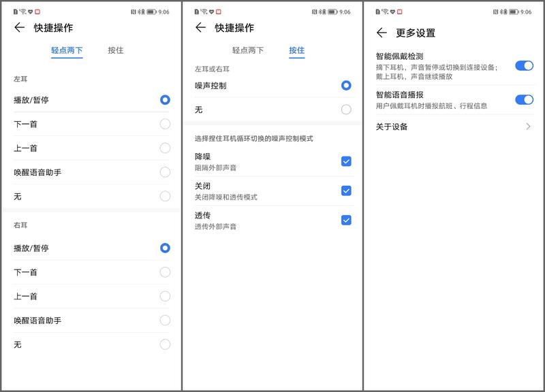This screenshot has width=545, height=392.
Task: Tap 降噪 label text
Action: [202, 157]
